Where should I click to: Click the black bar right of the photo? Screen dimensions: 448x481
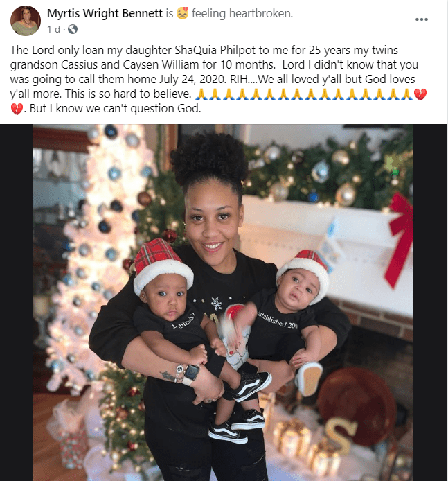click(430, 302)
